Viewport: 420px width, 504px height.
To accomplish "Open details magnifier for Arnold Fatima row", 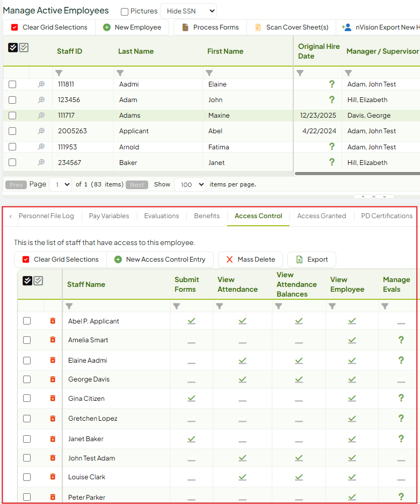I will click(41, 147).
